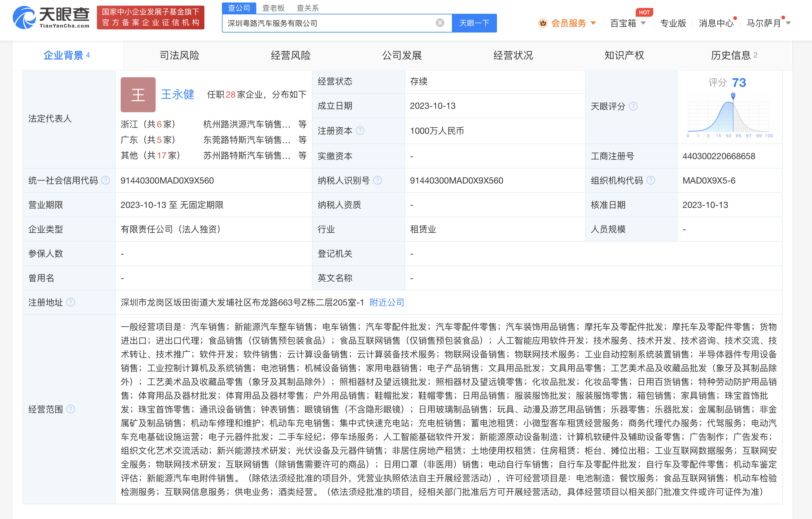Screen dimensions: 812x519
Task: Open help icon next to 注册地址
Action: tap(70, 302)
